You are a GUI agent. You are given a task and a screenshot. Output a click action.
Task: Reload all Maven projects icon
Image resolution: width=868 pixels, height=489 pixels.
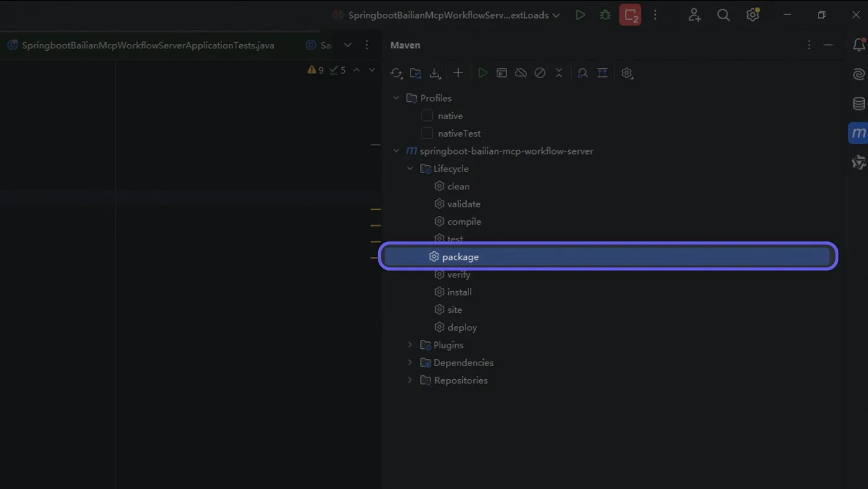click(396, 73)
